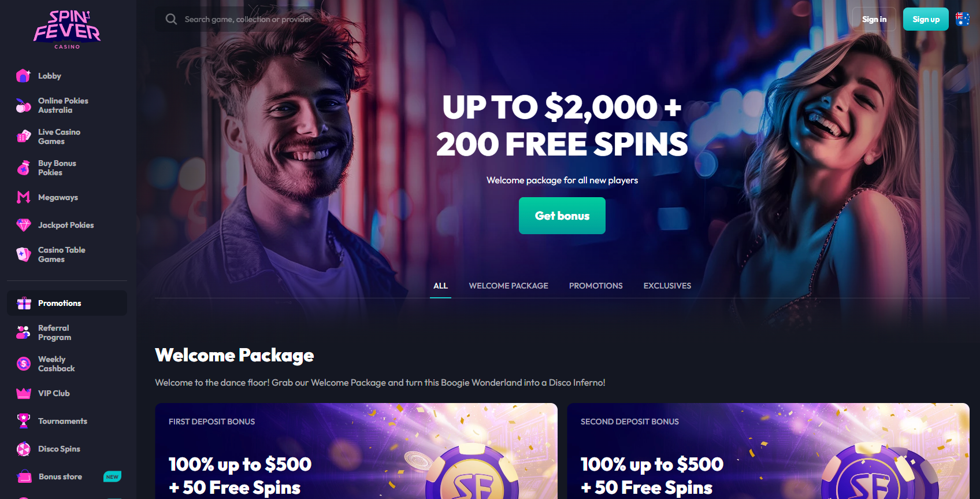This screenshot has width=980, height=499.
Task: Click the Tournaments trophy icon
Action: coord(23,421)
